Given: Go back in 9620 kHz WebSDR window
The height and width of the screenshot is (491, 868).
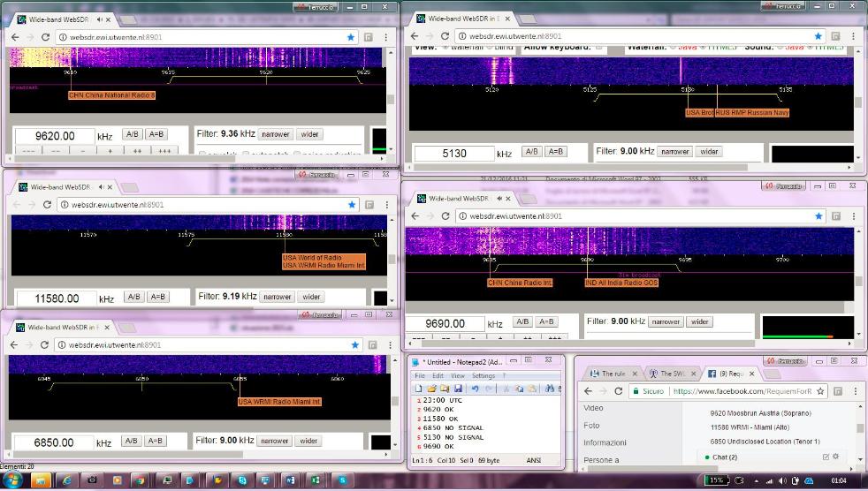Looking at the screenshot, I should point(15,37).
